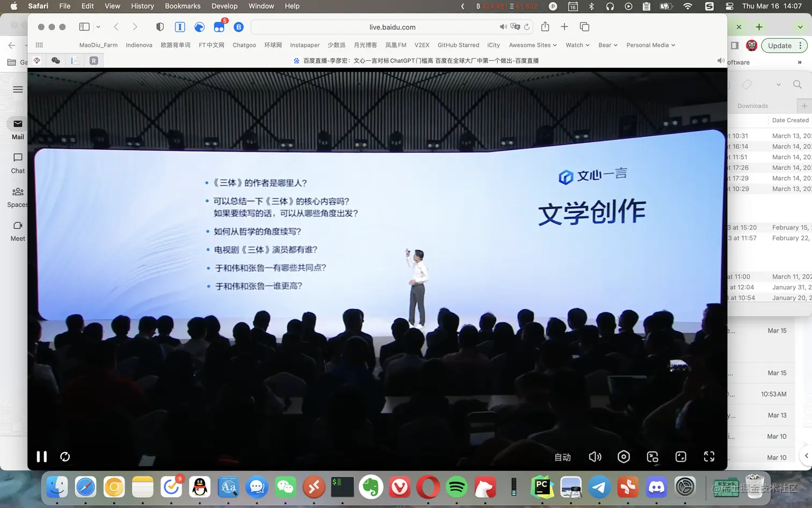
Task: Toggle Safari sidebar visibility
Action: click(x=84, y=26)
